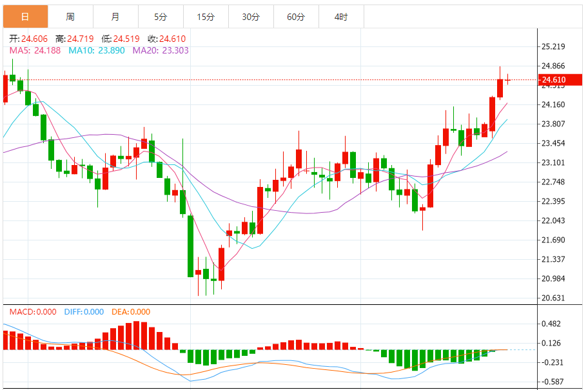Click the 22.043 price axis label
This screenshot has width=588, height=390.
click(553, 220)
